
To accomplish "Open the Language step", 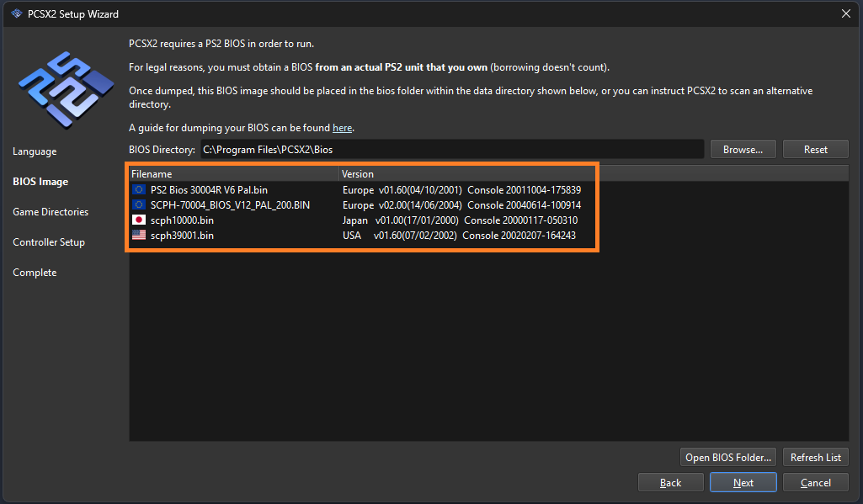I will [35, 151].
